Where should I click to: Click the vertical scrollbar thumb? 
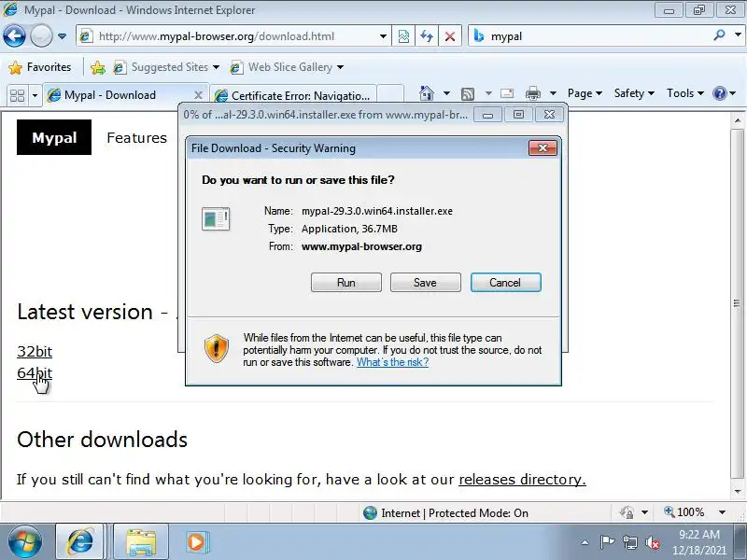[738, 302]
